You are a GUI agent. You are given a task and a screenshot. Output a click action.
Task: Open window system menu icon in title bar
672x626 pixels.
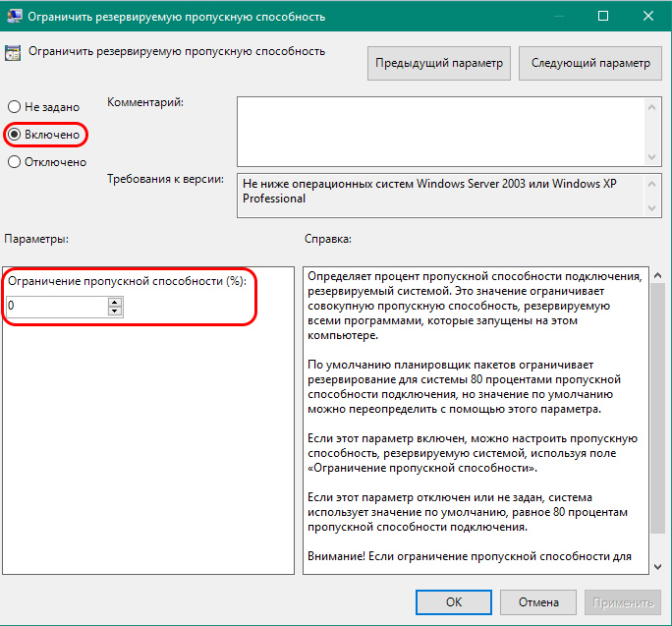pos(14,17)
